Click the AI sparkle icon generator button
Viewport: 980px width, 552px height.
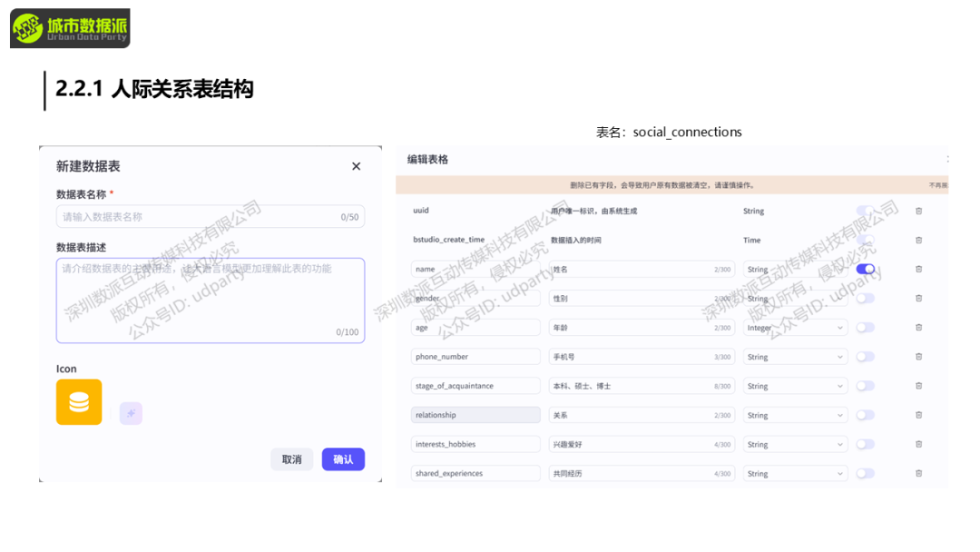(131, 414)
